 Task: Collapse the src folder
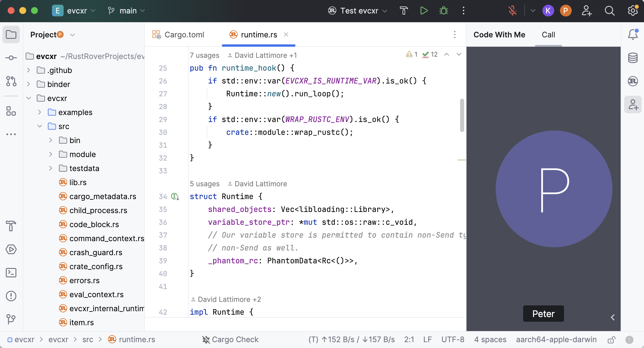[x=40, y=126]
